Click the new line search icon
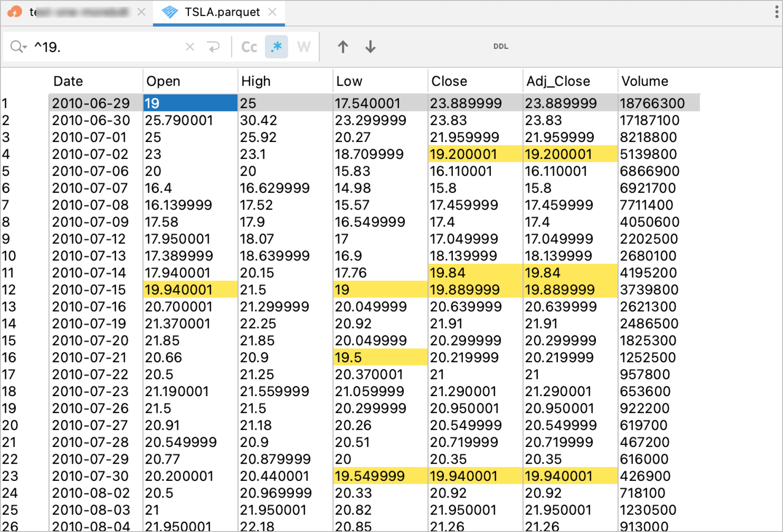The width and height of the screenshot is (783, 532). pyautogui.click(x=214, y=47)
